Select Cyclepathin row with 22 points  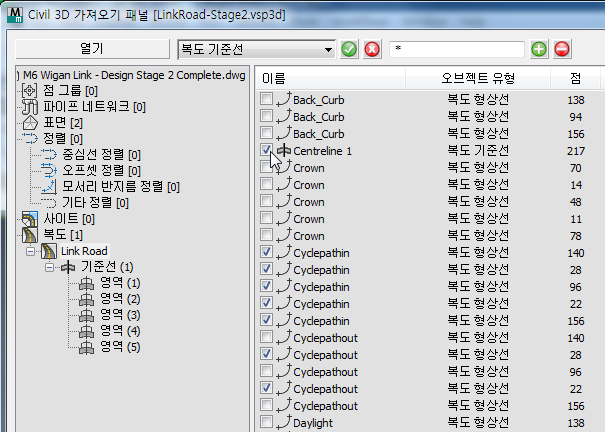tap(428, 304)
